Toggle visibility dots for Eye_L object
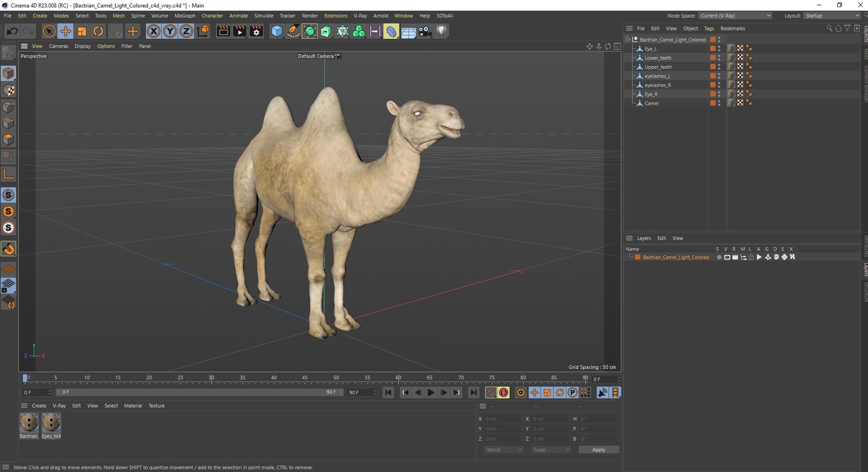 click(x=719, y=48)
